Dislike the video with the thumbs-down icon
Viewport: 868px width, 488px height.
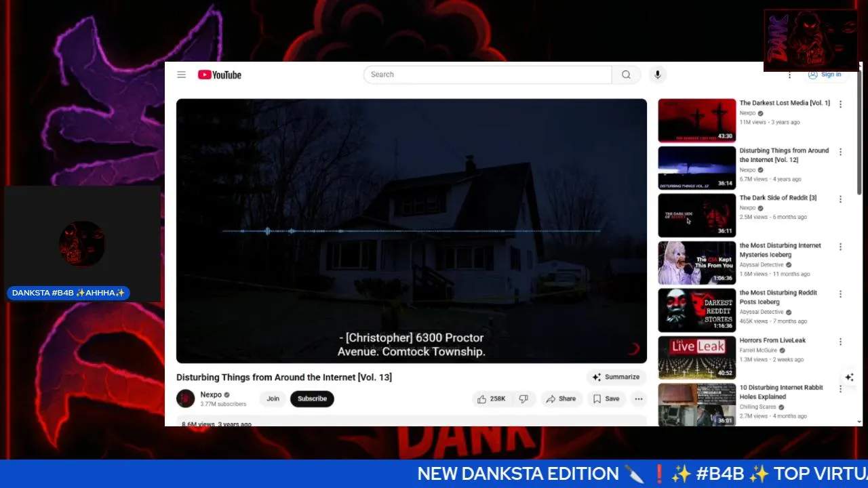click(x=524, y=399)
